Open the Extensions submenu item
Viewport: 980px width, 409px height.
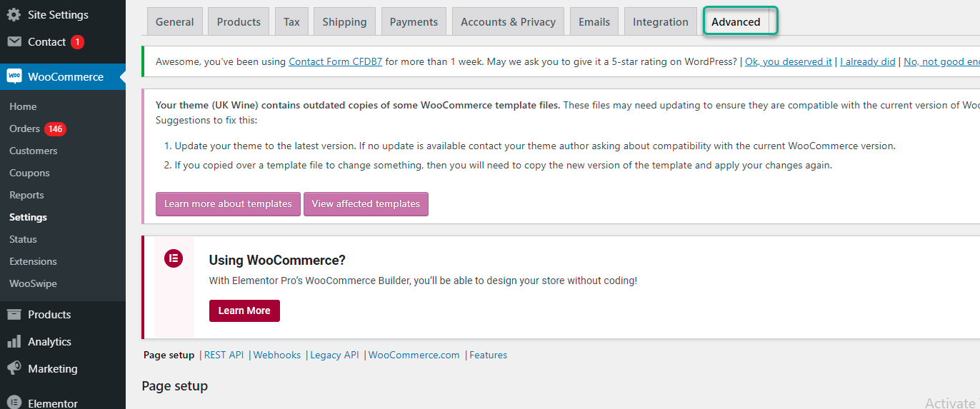33,261
